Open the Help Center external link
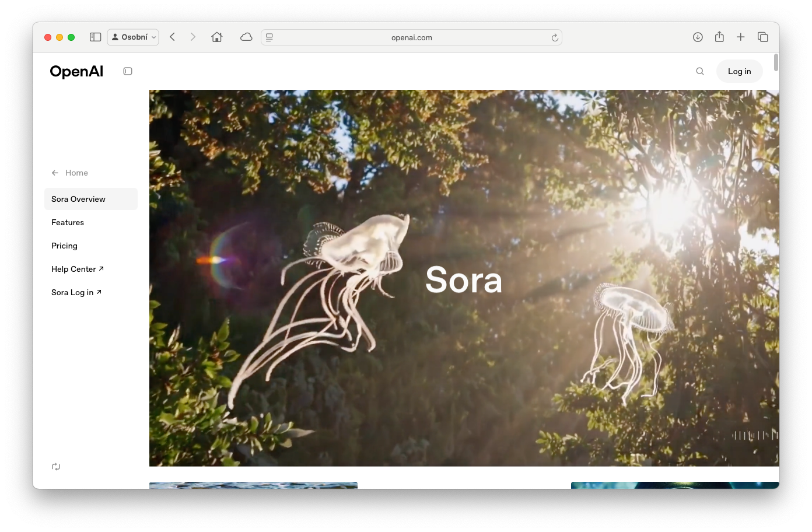812x532 pixels. 78,269
